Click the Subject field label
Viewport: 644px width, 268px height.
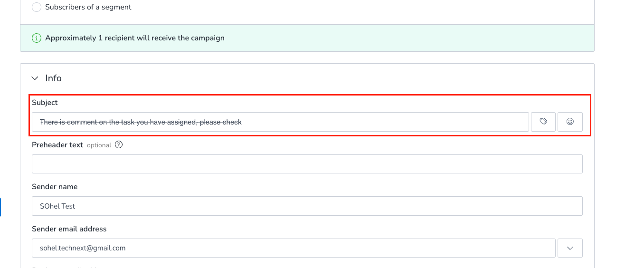[45, 103]
